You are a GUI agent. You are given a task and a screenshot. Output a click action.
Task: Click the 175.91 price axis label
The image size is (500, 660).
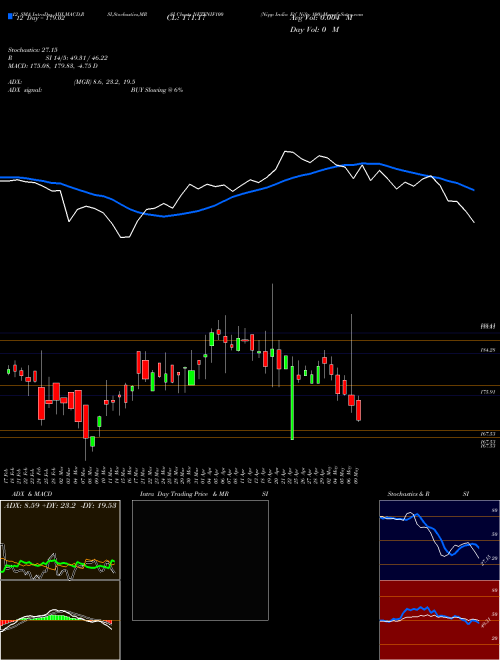(x=489, y=392)
